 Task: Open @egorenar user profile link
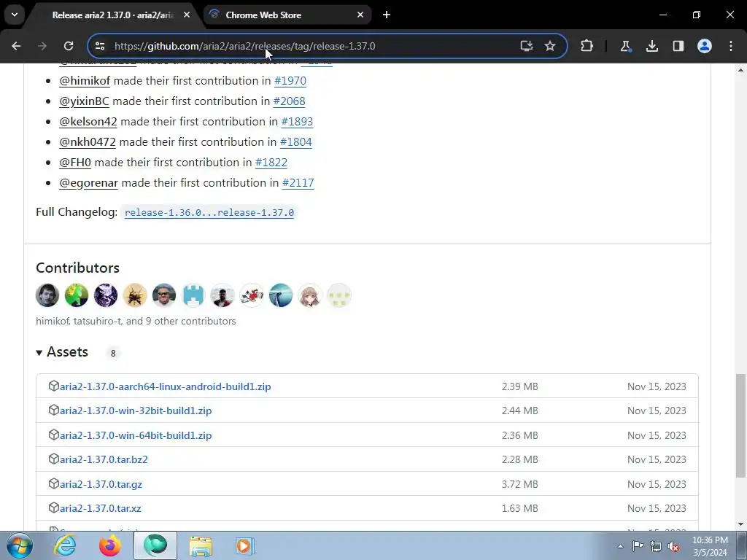(88, 183)
